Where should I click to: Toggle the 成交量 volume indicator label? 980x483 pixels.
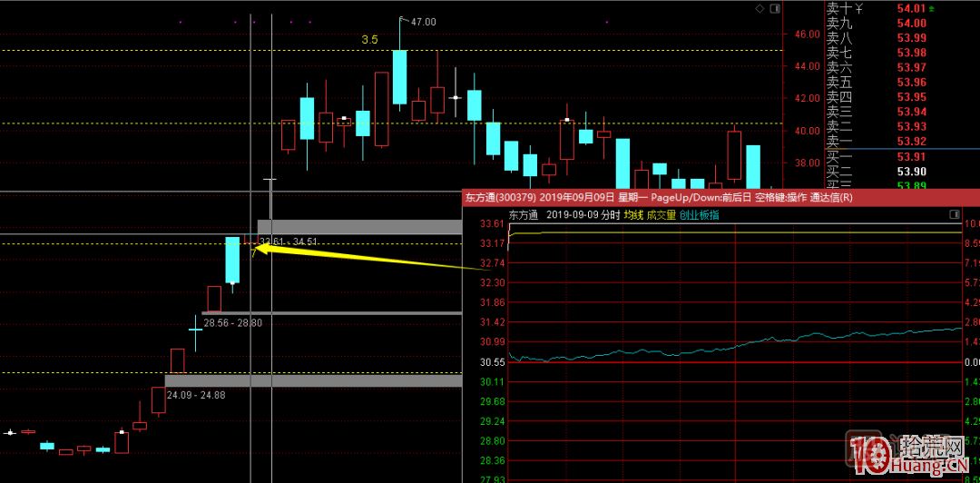pyautogui.click(x=660, y=215)
